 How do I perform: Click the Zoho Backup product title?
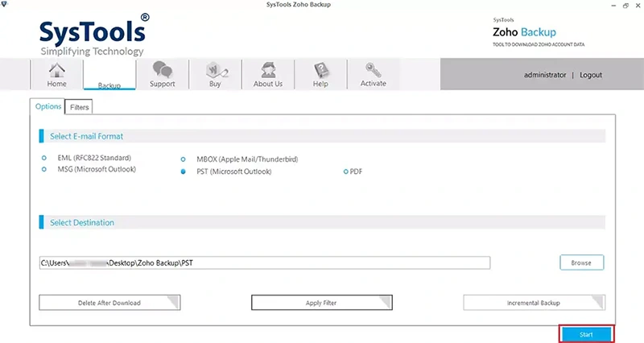(524, 32)
